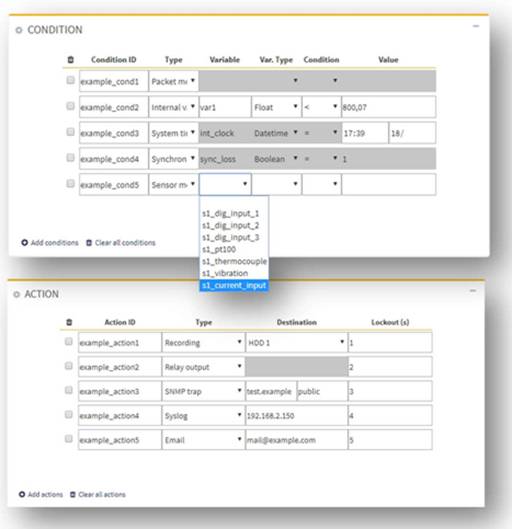Click the trash icon in Condition table header

point(70,60)
